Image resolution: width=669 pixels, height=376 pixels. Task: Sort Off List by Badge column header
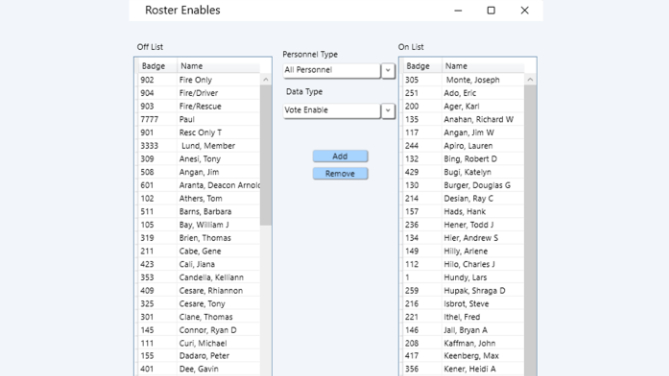[157, 66]
